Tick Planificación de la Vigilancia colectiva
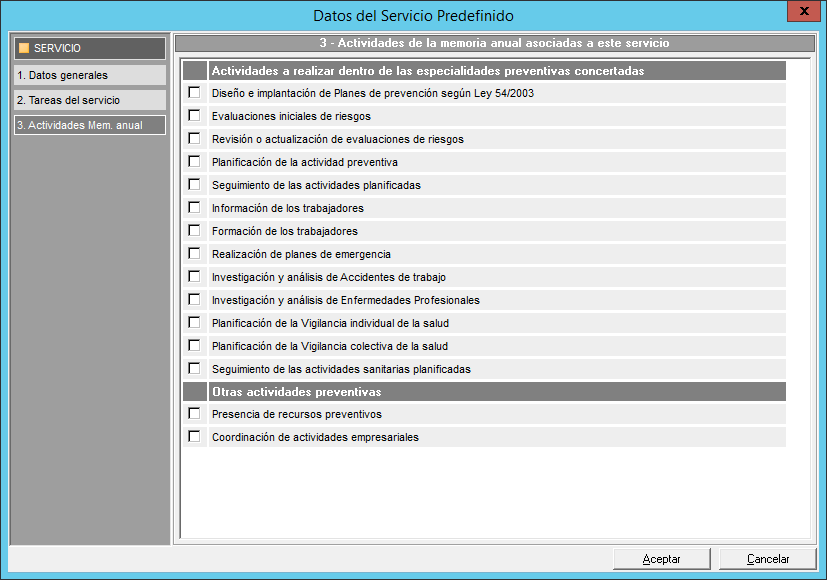 [194, 346]
